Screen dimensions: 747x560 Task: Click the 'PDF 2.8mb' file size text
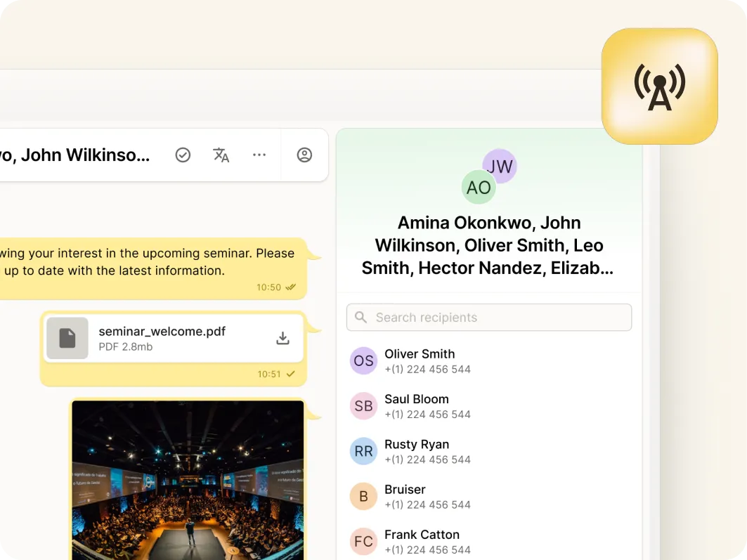pos(126,346)
